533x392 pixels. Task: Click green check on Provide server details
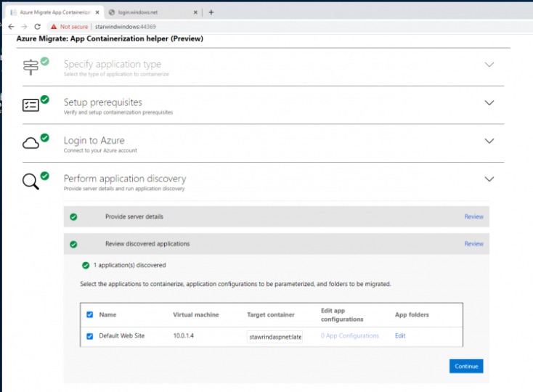pyautogui.click(x=73, y=217)
